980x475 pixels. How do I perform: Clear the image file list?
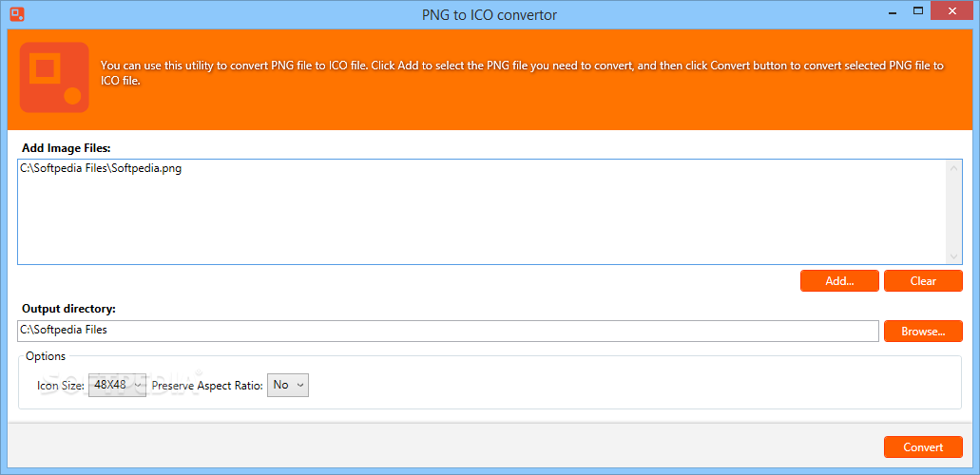923,280
